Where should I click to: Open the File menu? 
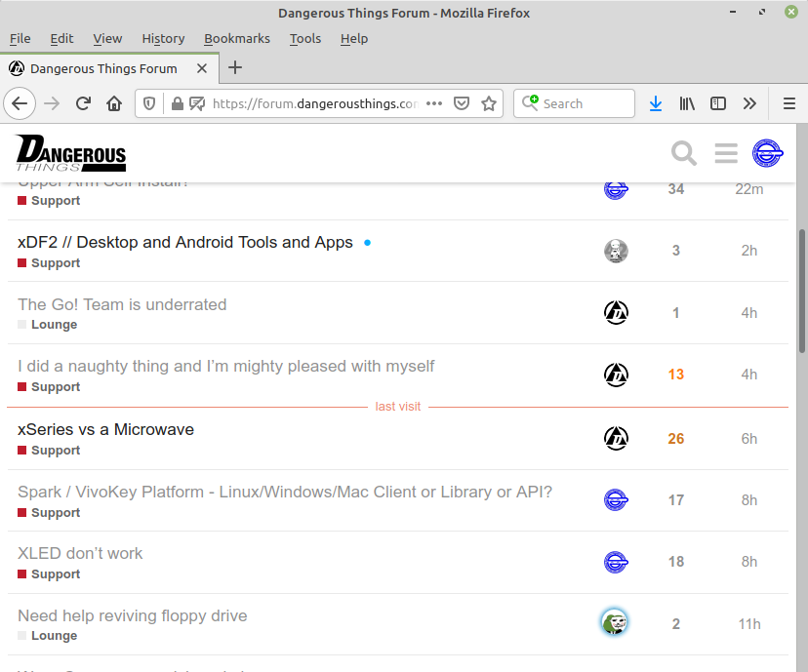[20, 39]
